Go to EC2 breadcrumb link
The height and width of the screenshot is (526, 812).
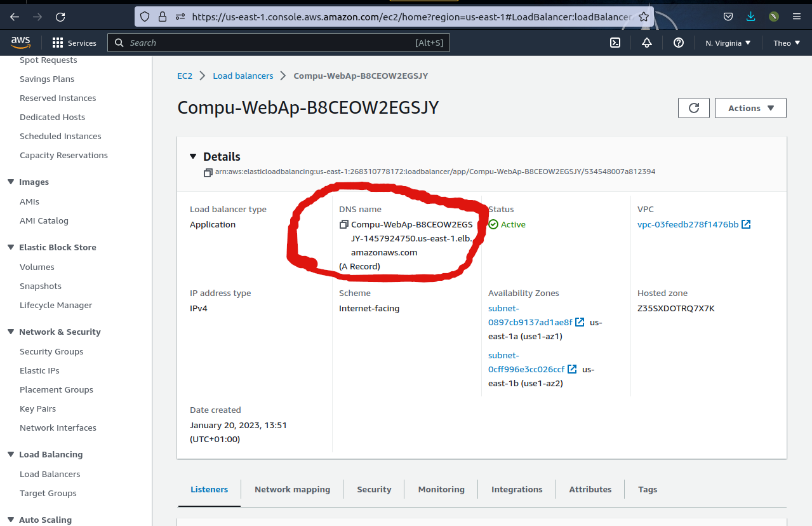(x=185, y=76)
